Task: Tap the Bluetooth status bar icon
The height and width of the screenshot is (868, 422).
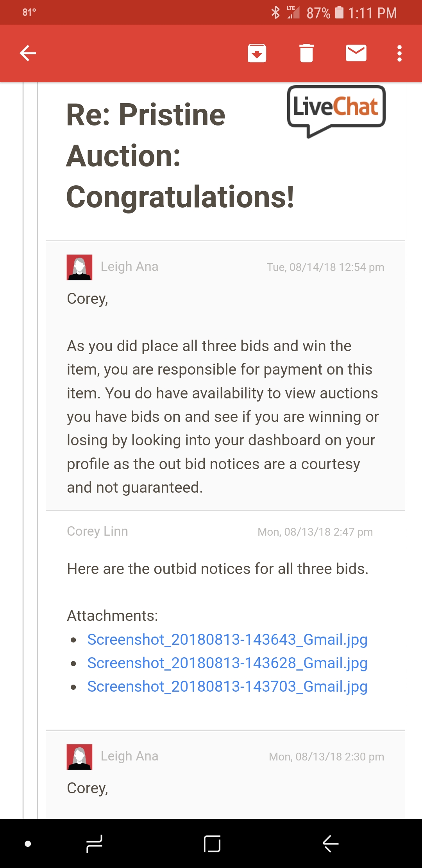Action: point(275,13)
